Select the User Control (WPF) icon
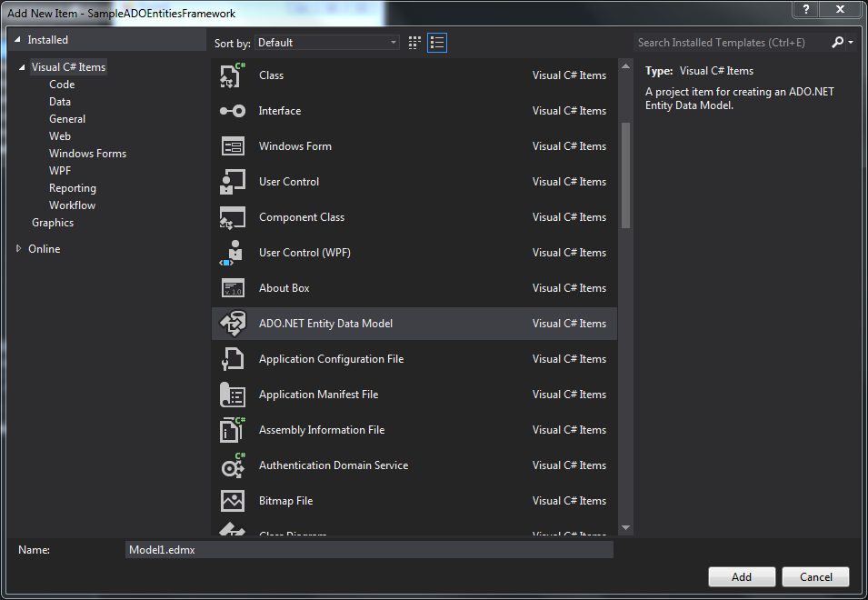This screenshot has height=600, width=868. [233, 253]
